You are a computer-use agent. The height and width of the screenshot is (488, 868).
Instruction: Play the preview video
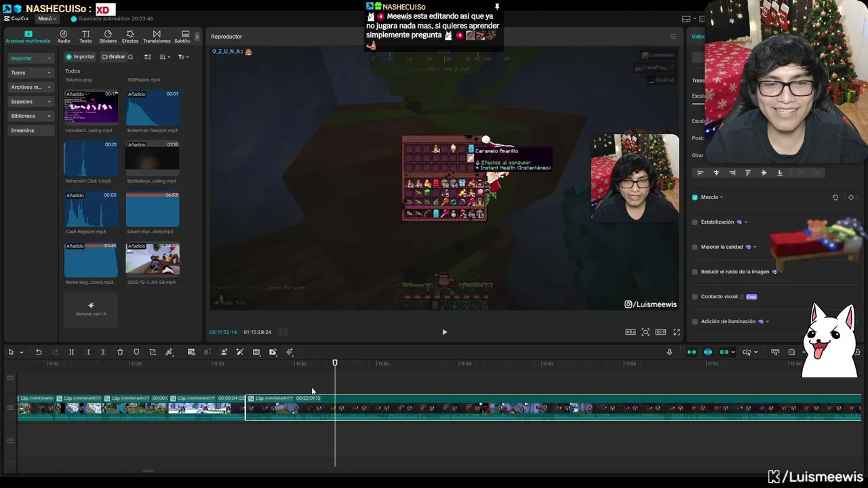[x=444, y=332]
